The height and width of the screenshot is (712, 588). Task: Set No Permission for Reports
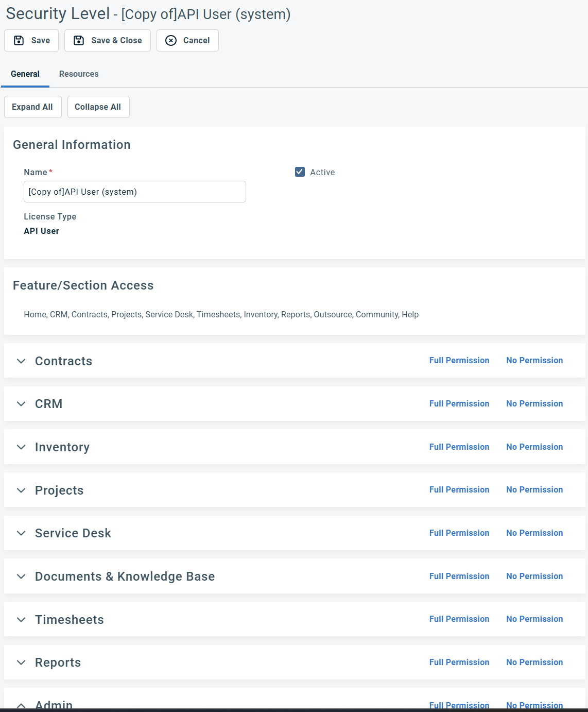534,663
